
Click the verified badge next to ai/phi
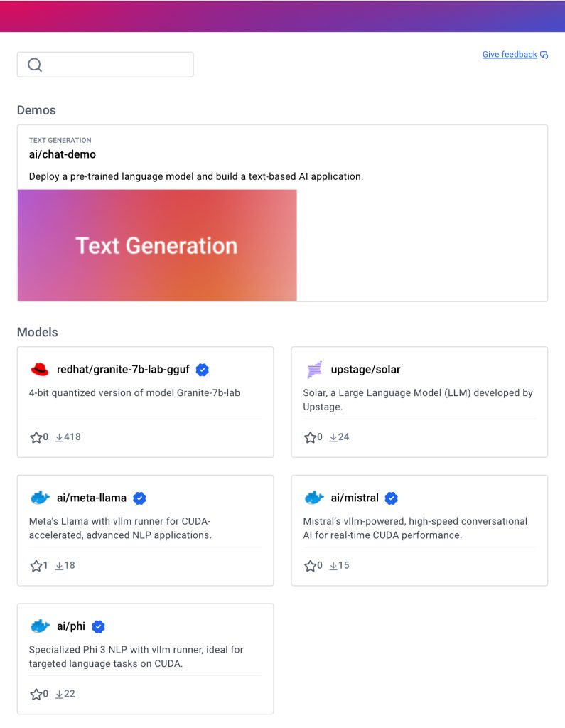(x=98, y=627)
